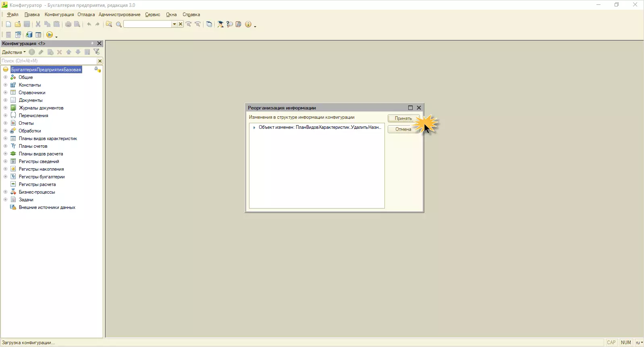The height and width of the screenshot is (347, 644).
Task: Accept changes with the Принять button
Action: click(403, 118)
